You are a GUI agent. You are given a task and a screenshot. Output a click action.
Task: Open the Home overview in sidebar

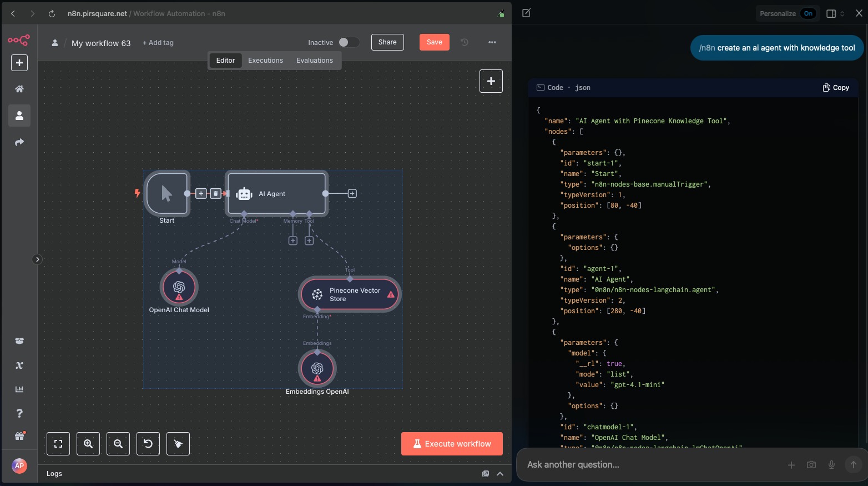19,89
